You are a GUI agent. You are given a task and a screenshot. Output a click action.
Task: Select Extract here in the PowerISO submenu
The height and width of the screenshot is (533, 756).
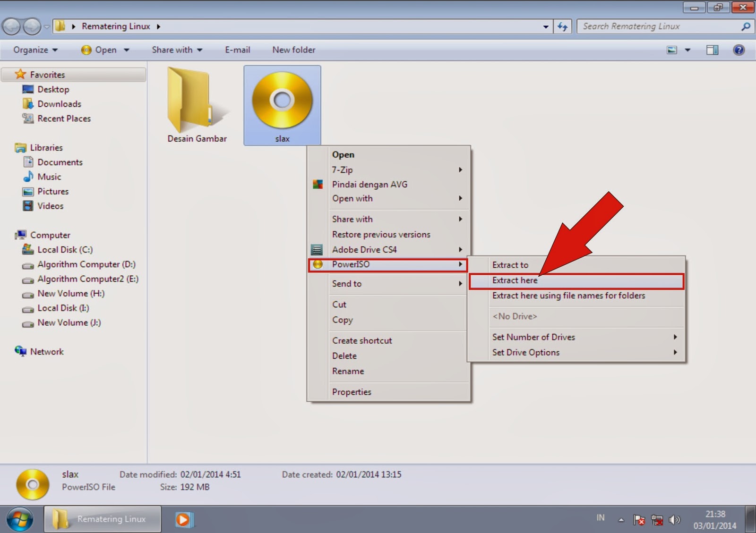[x=515, y=280]
